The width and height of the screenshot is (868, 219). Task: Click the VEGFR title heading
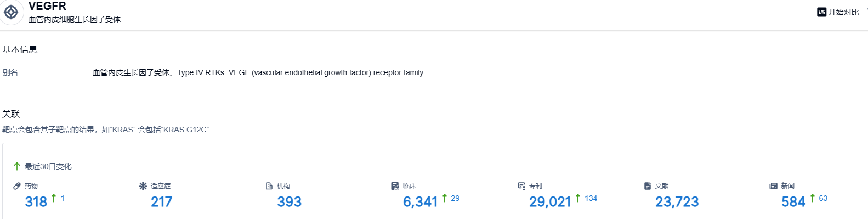(47, 6)
